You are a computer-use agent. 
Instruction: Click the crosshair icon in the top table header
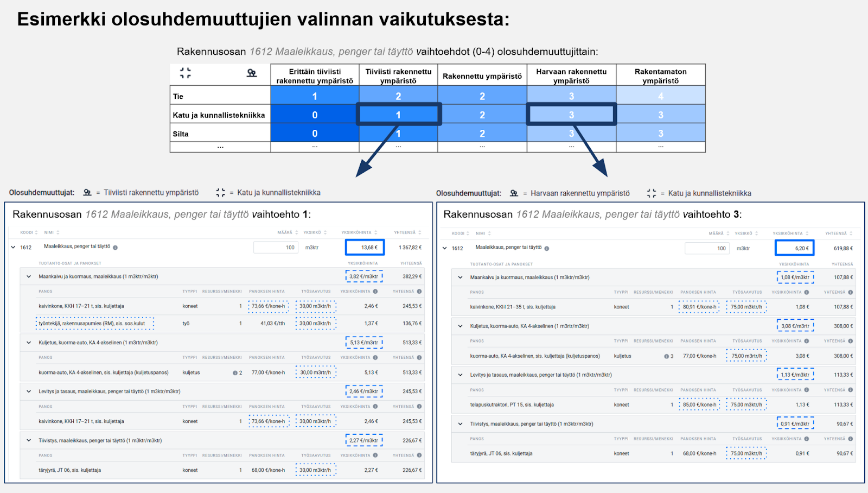coord(186,73)
